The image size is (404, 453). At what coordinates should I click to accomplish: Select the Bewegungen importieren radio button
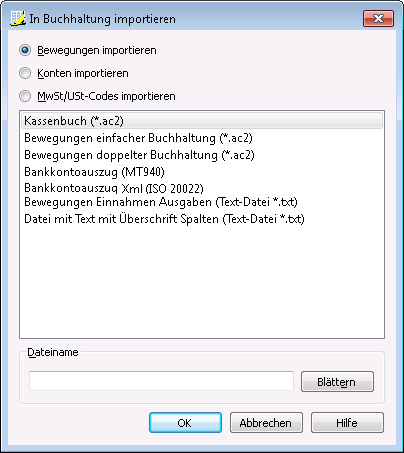(x=25, y=50)
